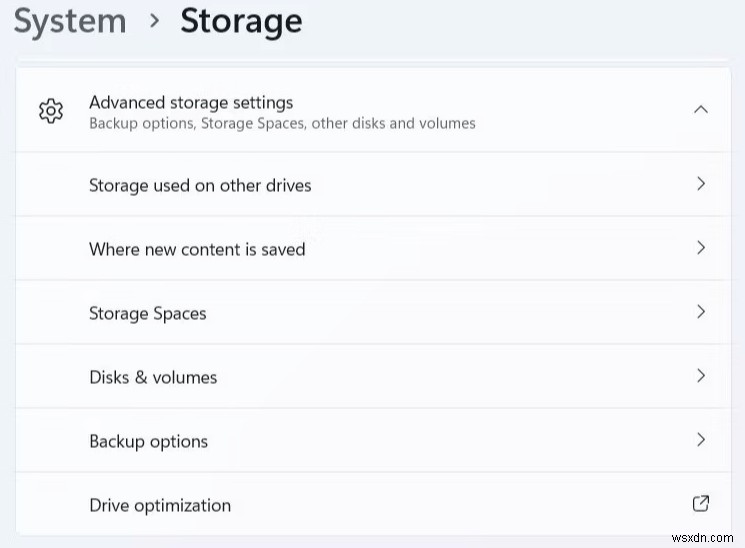Click the Storage Spaces row chevron
The height and width of the screenshot is (548, 745).
(x=701, y=312)
